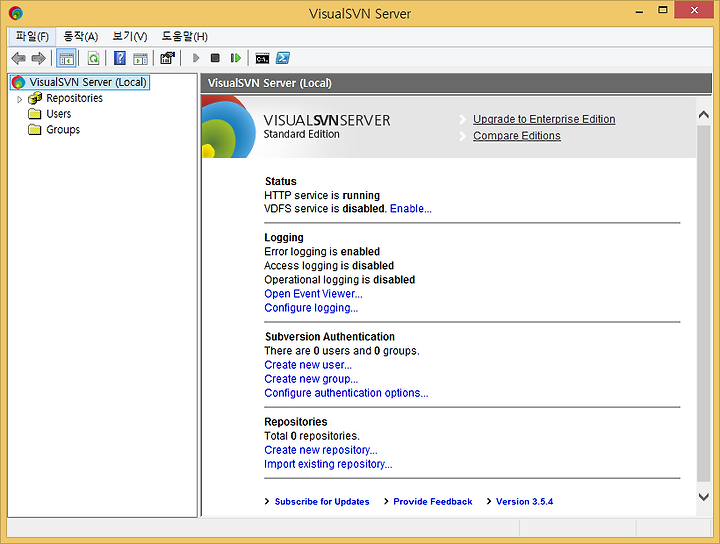
Task: Expand the Repositories tree node
Action: pos(19,99)
